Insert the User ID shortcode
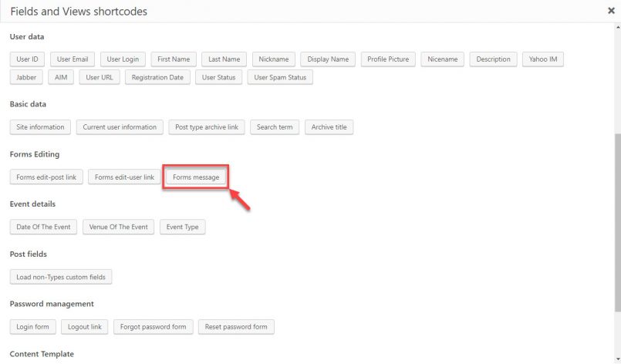Screen dimensions: 621x364 coord(27,59)
